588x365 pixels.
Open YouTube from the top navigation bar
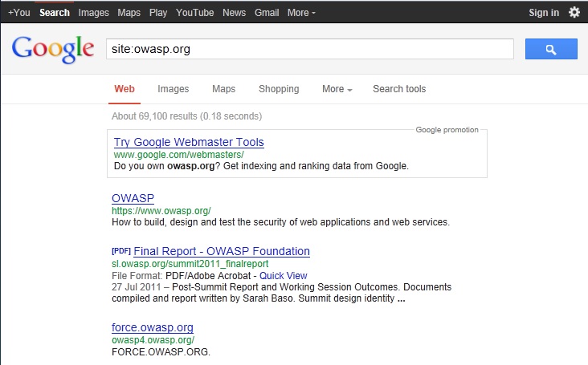[x=194, y=13]
